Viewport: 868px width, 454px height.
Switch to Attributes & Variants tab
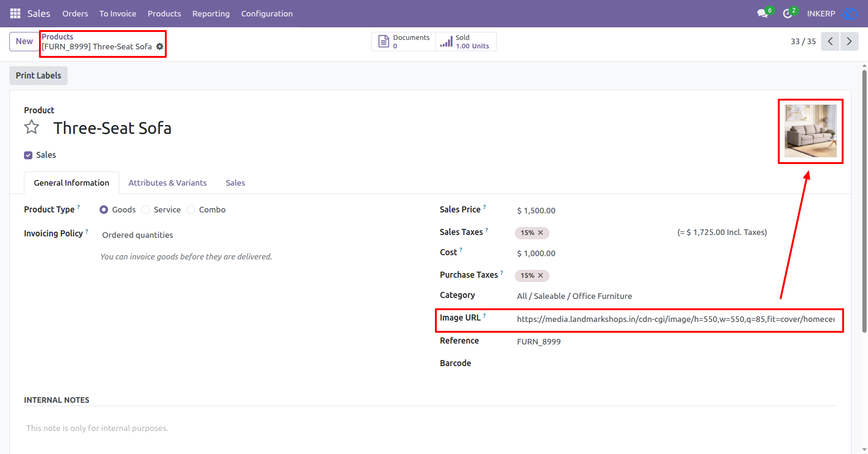click(168, 183)
